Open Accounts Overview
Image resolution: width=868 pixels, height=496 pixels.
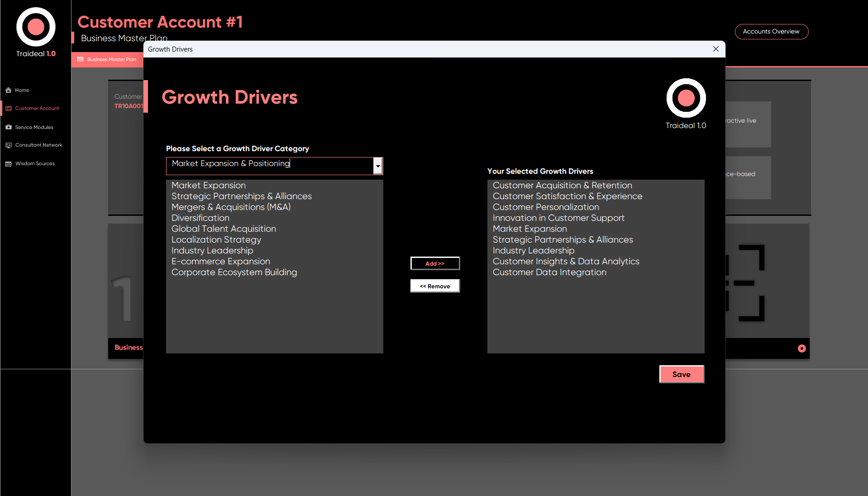[x=771, y=32]
